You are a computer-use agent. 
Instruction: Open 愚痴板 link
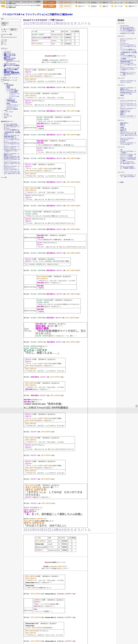[x=8, y=103]
